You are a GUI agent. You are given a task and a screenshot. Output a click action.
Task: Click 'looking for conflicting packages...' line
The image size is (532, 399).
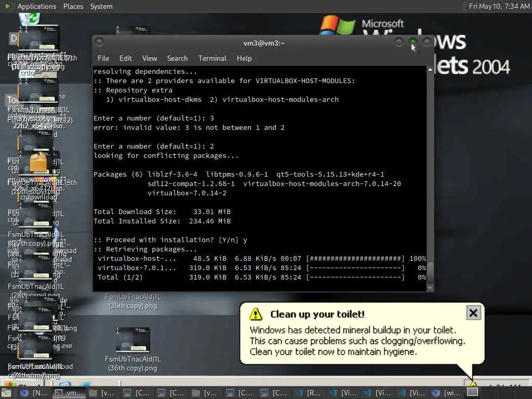[166, 155]
